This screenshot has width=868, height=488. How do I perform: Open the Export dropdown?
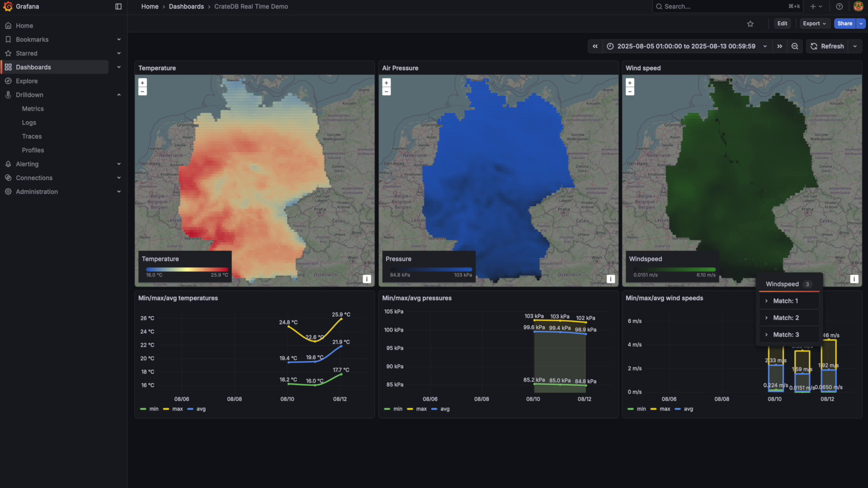tap(815, 23)
